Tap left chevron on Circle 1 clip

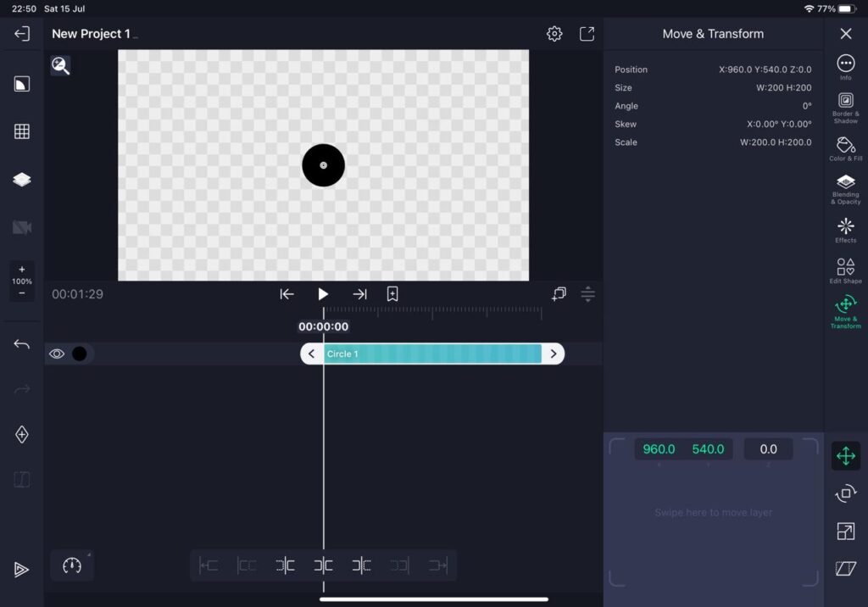312,354
